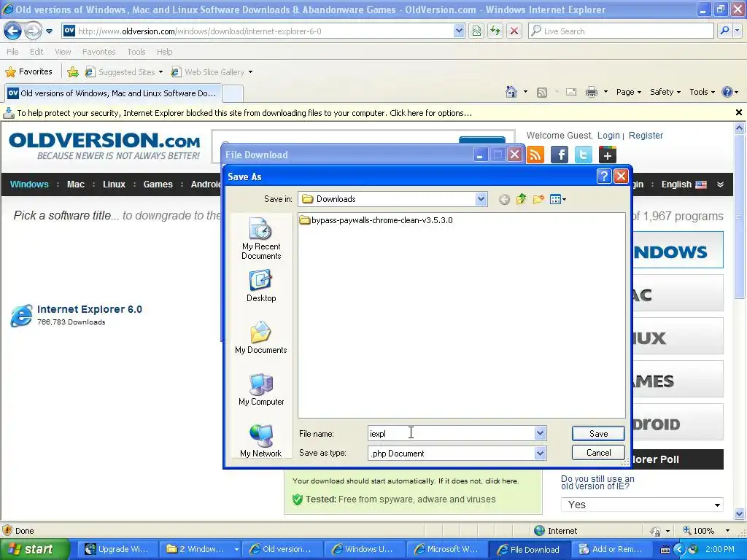
Task: Click the information bar security message
Action: pyautogui.click(x=244, y=113)
